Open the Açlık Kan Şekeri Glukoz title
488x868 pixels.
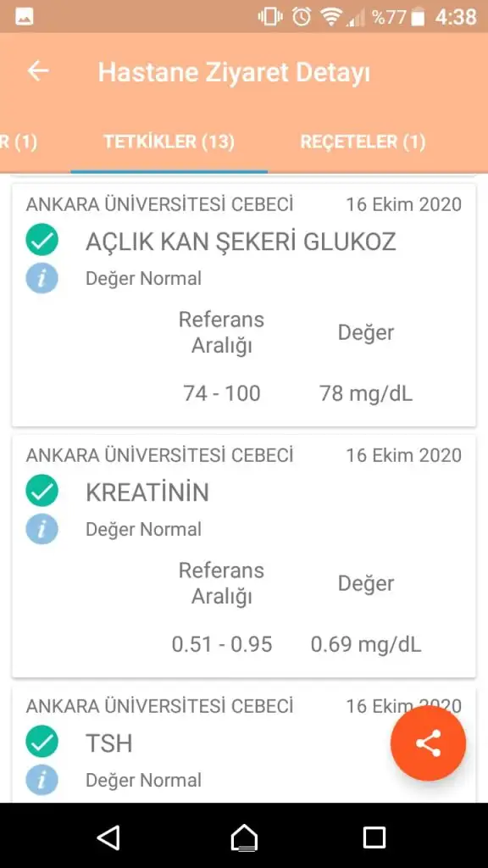[x=241, y=242]
